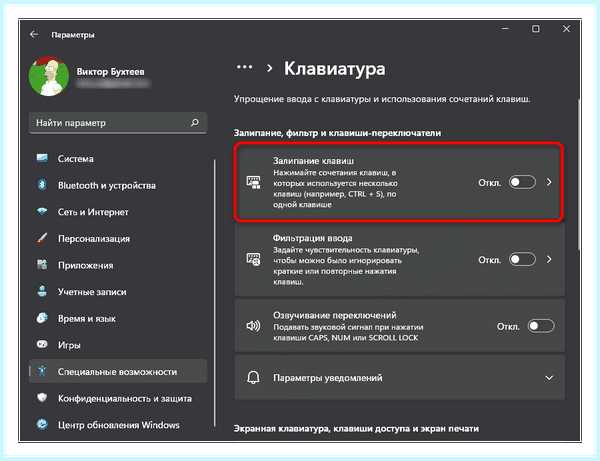Viewport: 600px width, 461px height.
Task: Click the Система monitor icon
Action: 42,158
